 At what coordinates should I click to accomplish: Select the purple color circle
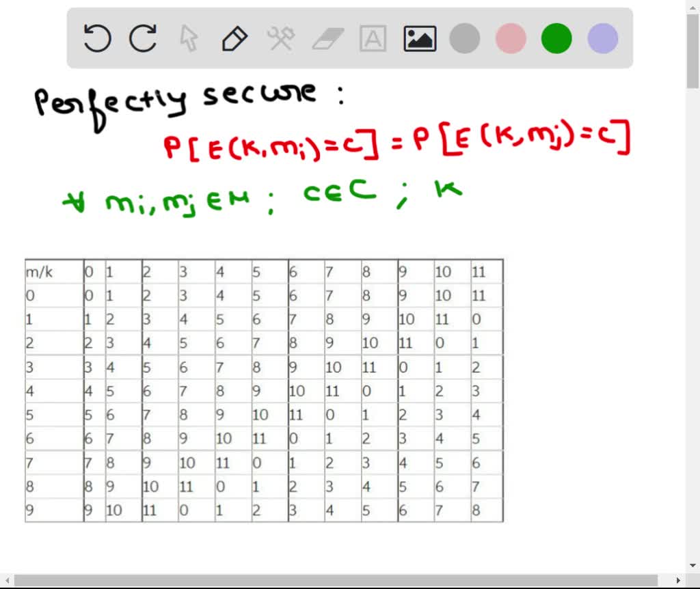point(602,39)
